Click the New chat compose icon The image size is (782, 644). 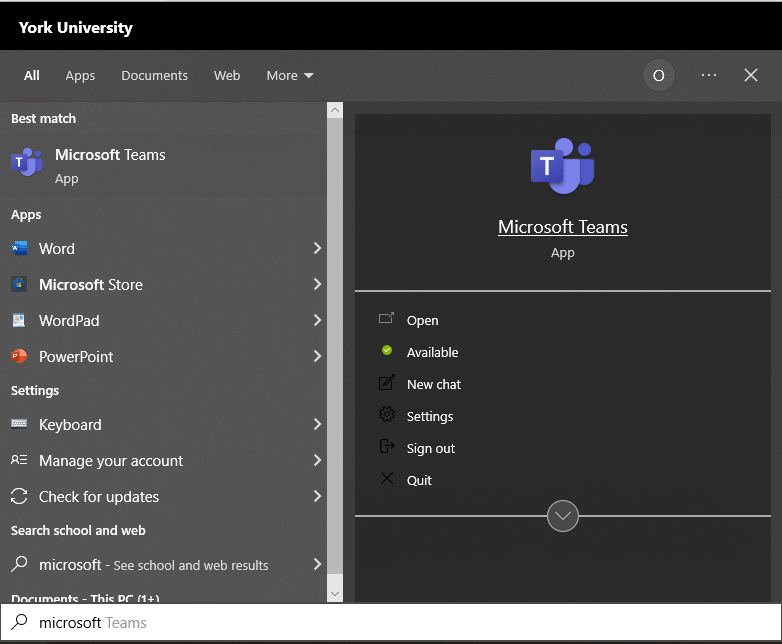[387, 382]
